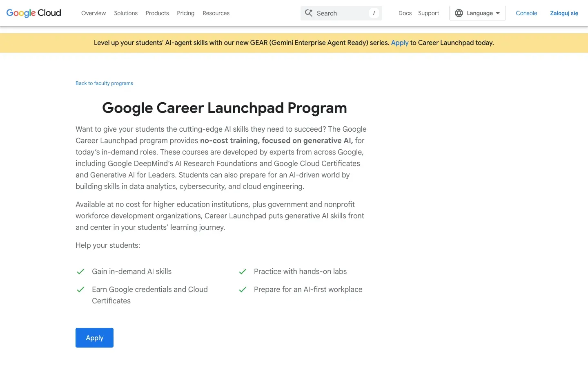The height and width of the screenshot is (368, 588).
Task: Click the blue Apply button
Action: (94, 338)
